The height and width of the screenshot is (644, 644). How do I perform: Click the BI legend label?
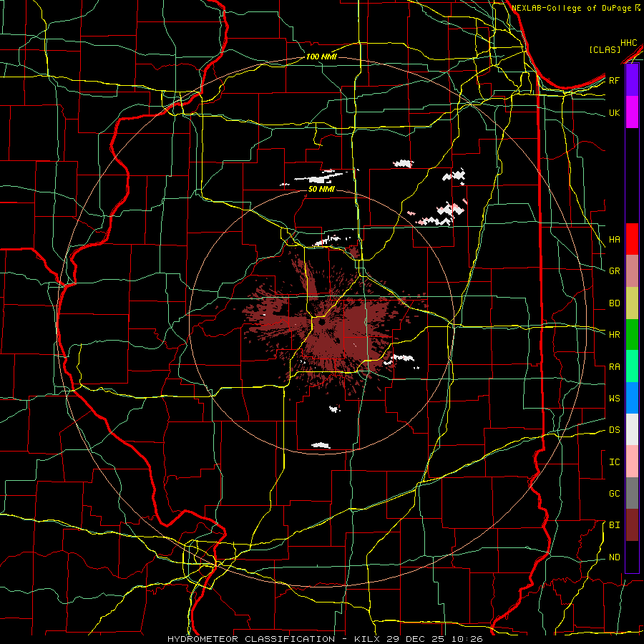[x=615, y=525]
